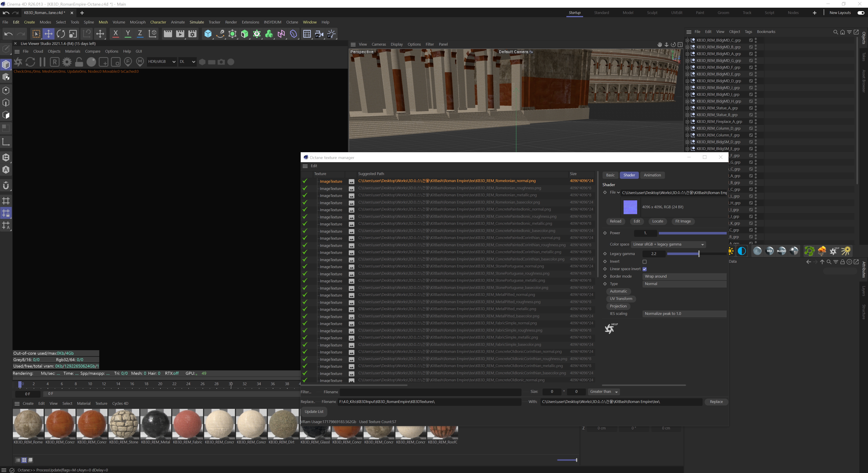Pause rendering in Live Viewer
This screenshot has width=868, height=473.
(43, 62)
